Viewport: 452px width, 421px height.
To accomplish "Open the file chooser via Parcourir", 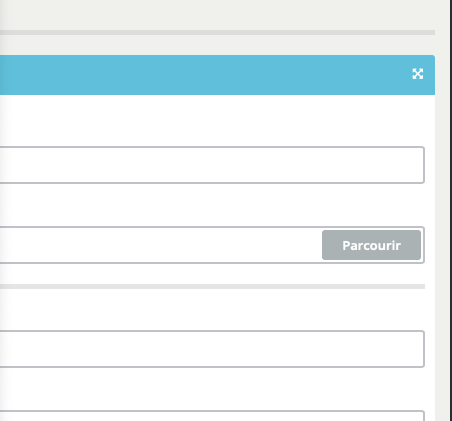I will (371, 245).
